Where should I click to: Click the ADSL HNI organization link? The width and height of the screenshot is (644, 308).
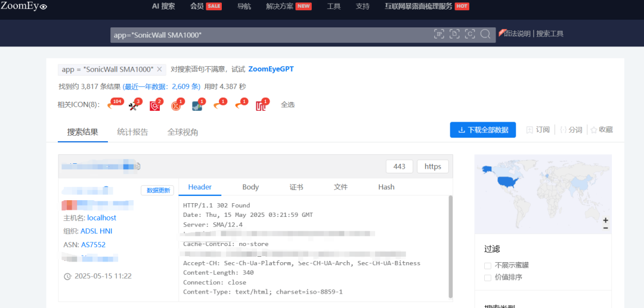click(x=96, y=231)
